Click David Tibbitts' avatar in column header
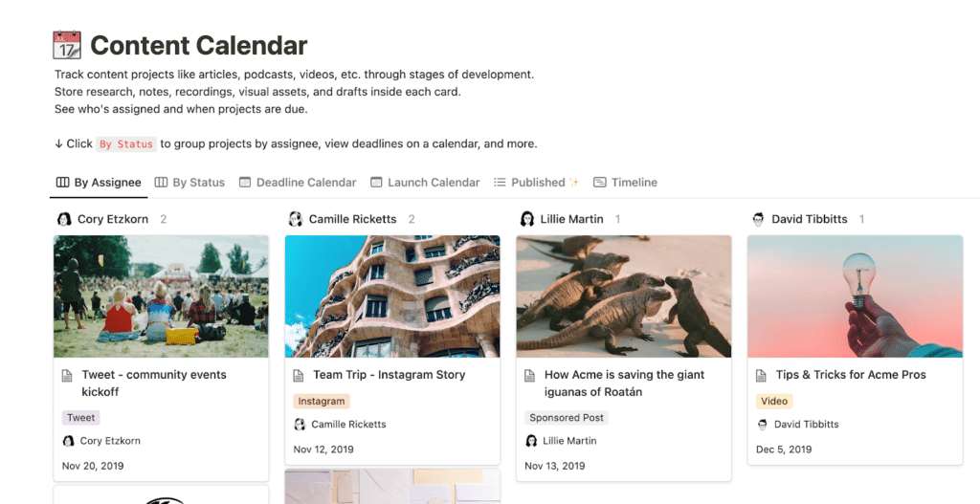The height and width of the screenshot is (504, 980). [759, 219]
